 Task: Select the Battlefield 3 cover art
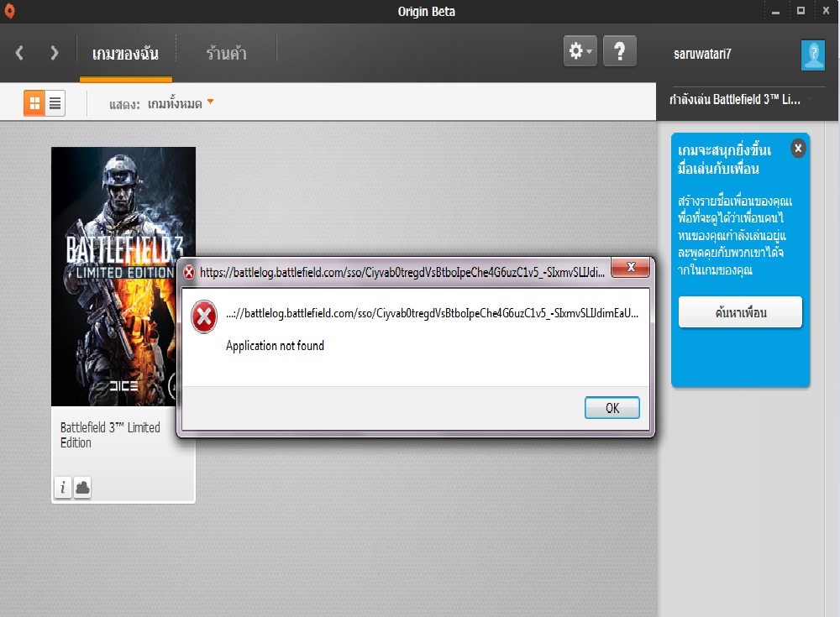[x=123, y=276]
